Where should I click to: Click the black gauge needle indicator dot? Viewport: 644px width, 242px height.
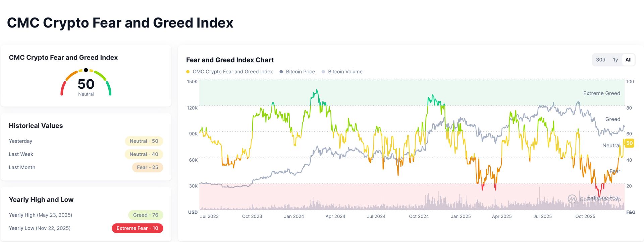pos(86,70)
